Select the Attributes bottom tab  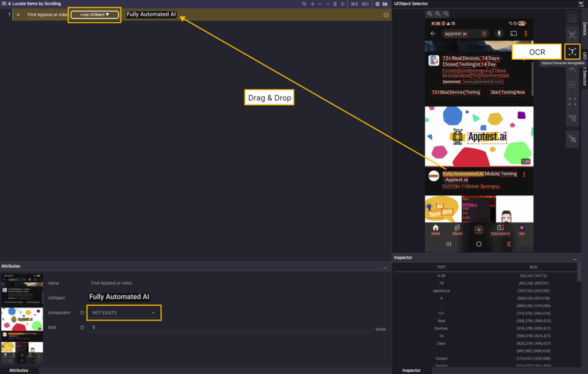[x=19, y=371]
